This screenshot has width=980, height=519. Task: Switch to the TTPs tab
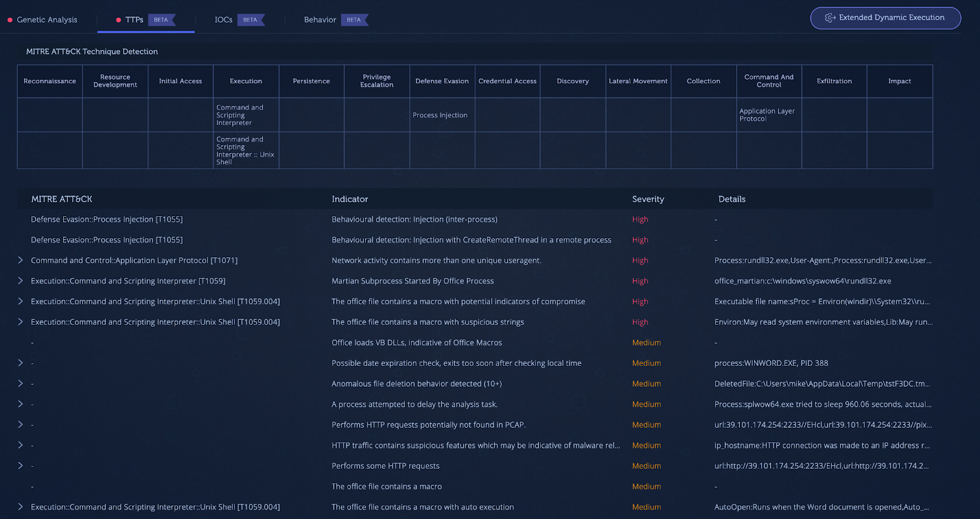tap(134, 20)
